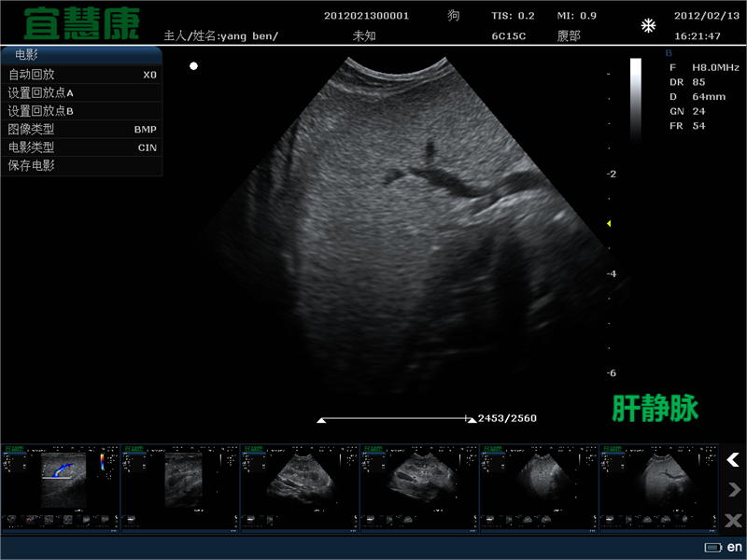This screenshot has width=747, height=560.
Task: Click the en input language indicator
Action: click(735, 547)
